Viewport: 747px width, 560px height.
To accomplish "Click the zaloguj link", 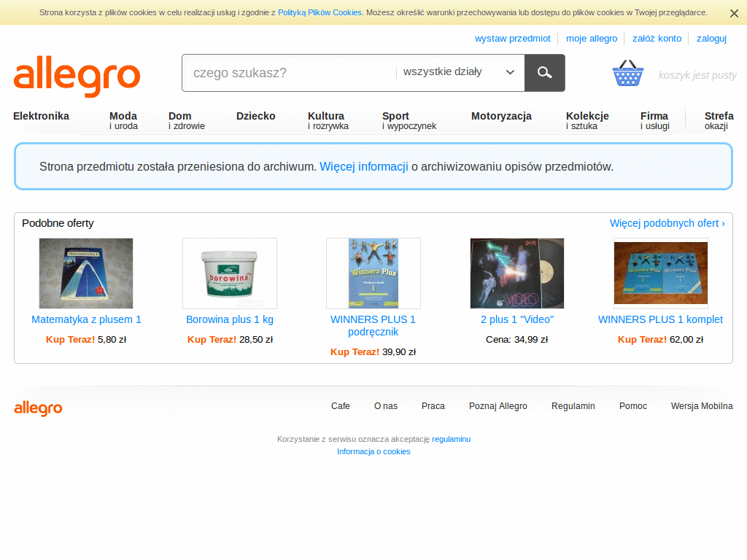I will (x=711, y=39).
